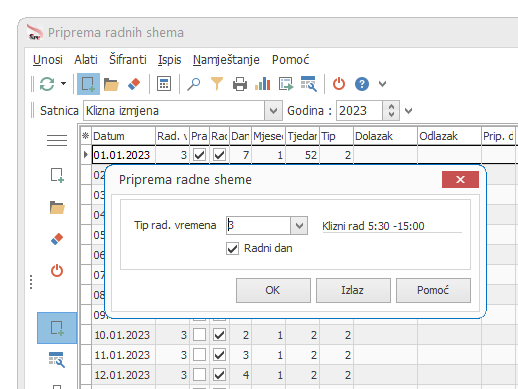The height and width of the screenshot is (389, 518).
Task: Click the printer icon
Action: tap(240, 84)
